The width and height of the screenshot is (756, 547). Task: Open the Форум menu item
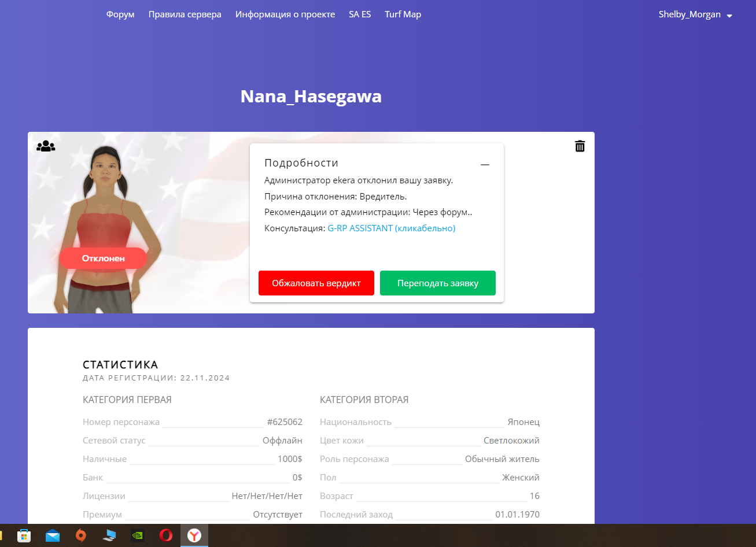[120, 14]
